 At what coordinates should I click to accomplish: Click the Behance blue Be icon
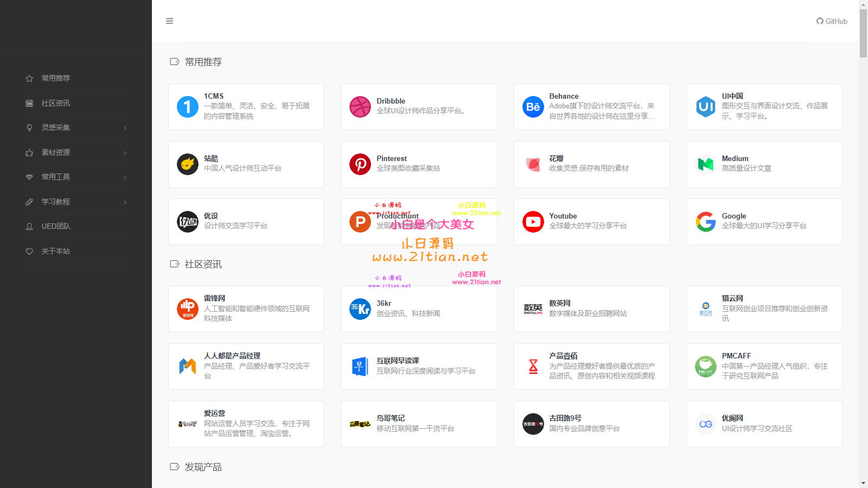533,107
